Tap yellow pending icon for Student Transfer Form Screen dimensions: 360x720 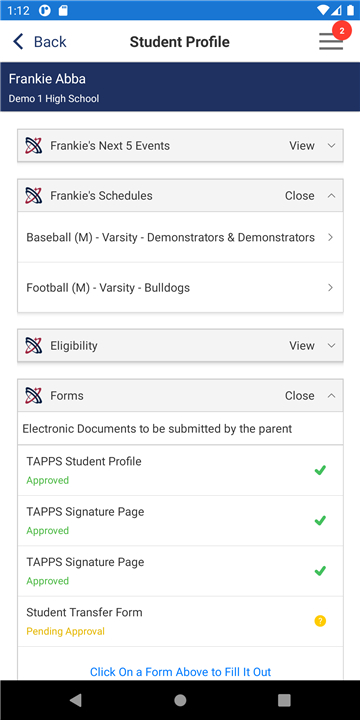[x=320, y=621]
